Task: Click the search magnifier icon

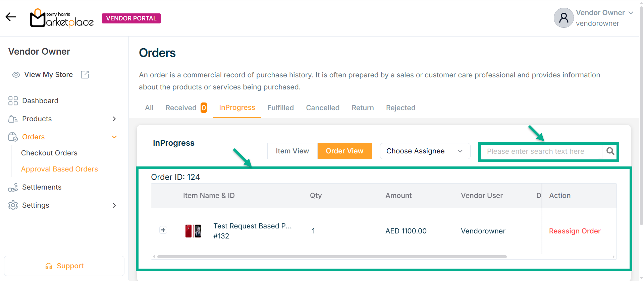Action: [610, 151]
